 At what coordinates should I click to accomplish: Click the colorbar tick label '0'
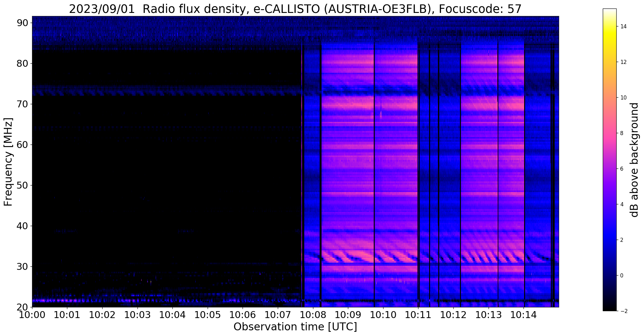point(621,276)
